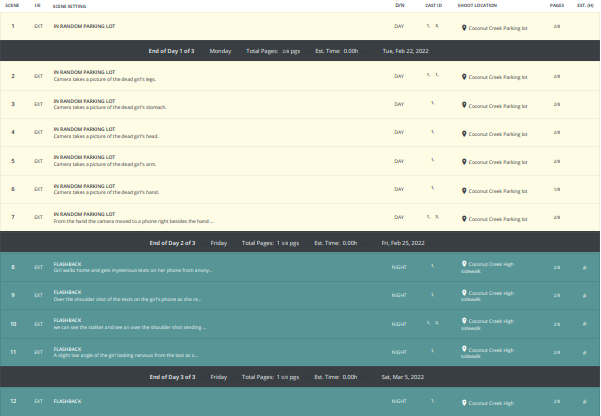Click the SCENE SETTING column header
Screen dimensions: 601x416
tap(69, 6)
